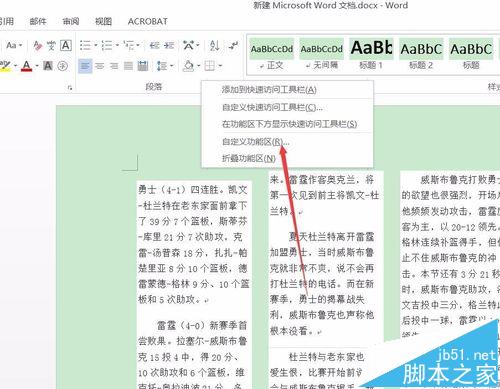Expand the Bullets dropdown arrow
Viewport: 500px width, 389px height.
[96, 45]
